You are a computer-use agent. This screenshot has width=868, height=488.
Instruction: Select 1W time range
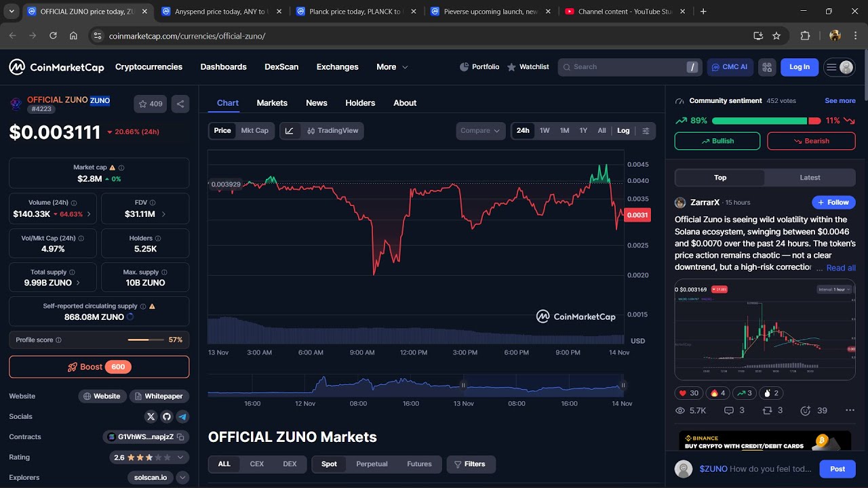545,131
